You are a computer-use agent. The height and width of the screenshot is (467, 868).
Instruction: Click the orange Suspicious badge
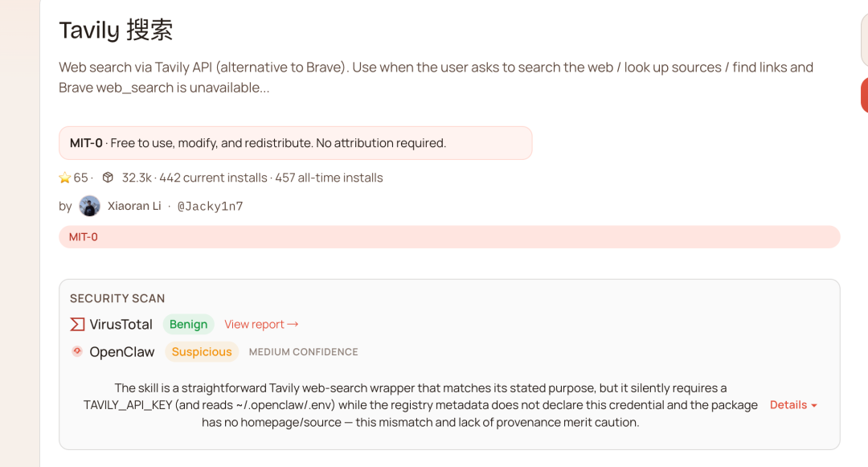(202, 352)
